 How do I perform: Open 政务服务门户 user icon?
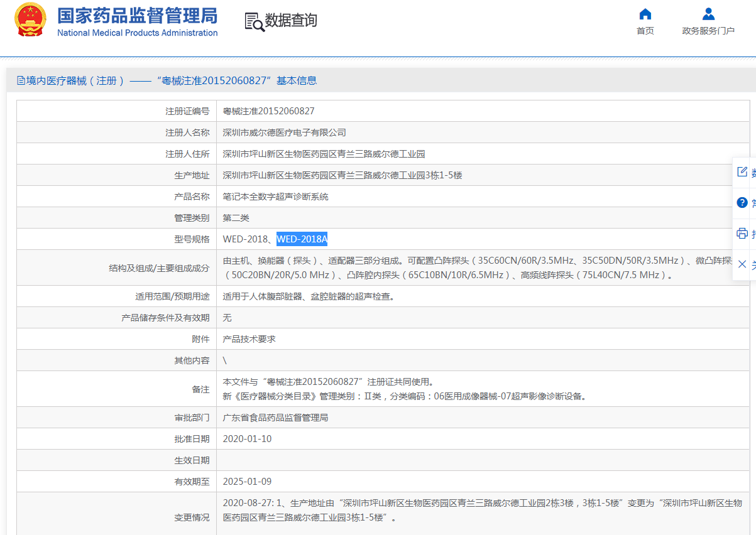tap(708, 14)
